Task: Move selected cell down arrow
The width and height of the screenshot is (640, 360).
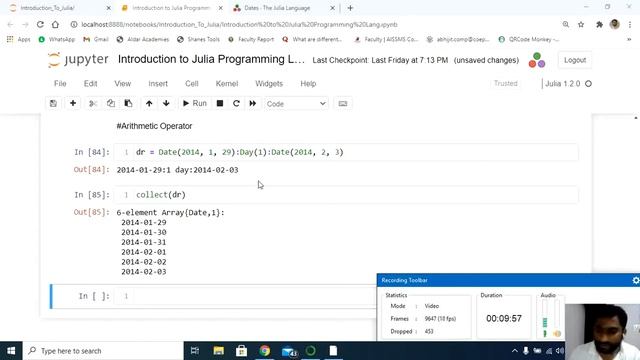Action: 166,103
